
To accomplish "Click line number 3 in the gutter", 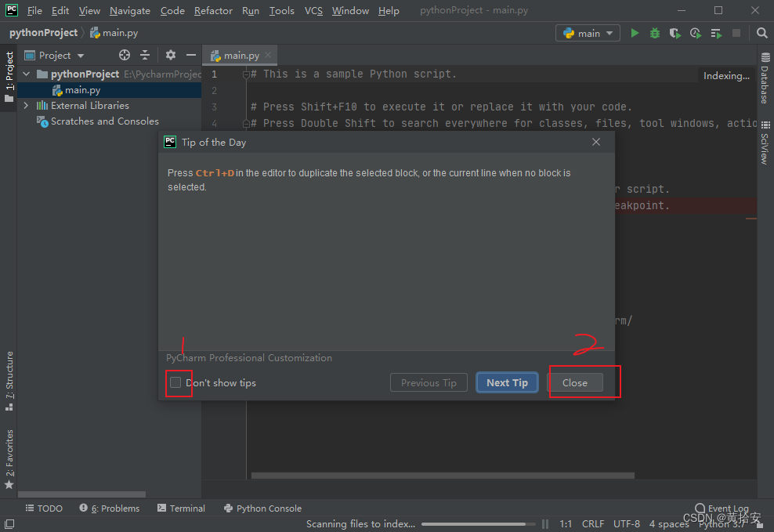I will click(x=214, y=107).
